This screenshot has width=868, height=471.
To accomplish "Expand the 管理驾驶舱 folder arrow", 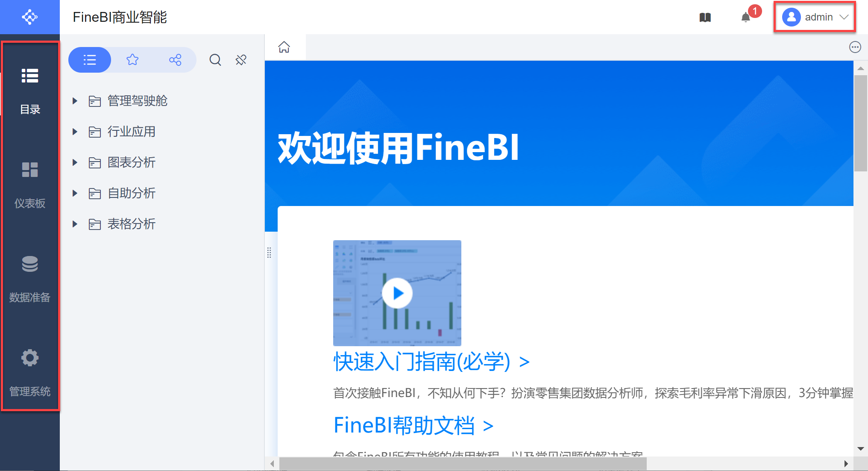I will (75, 101).
